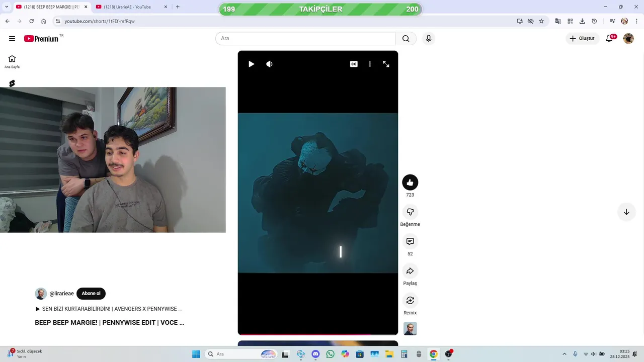644x362 pixels.
Task: Bookmark this page with star icon
Action: click(x=541, y=21)
